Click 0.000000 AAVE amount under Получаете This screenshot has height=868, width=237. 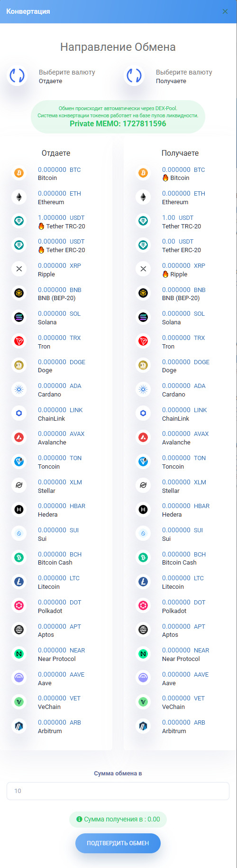pos(185,674)
